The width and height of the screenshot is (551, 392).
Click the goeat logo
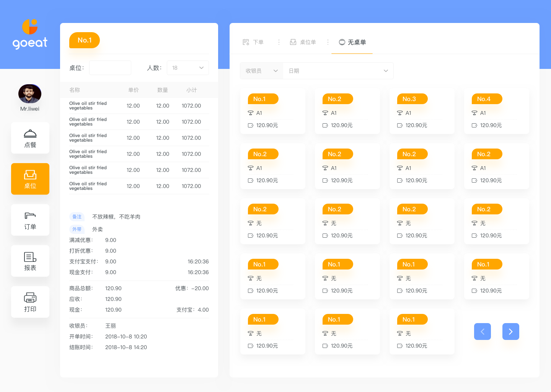click(30, 34)
